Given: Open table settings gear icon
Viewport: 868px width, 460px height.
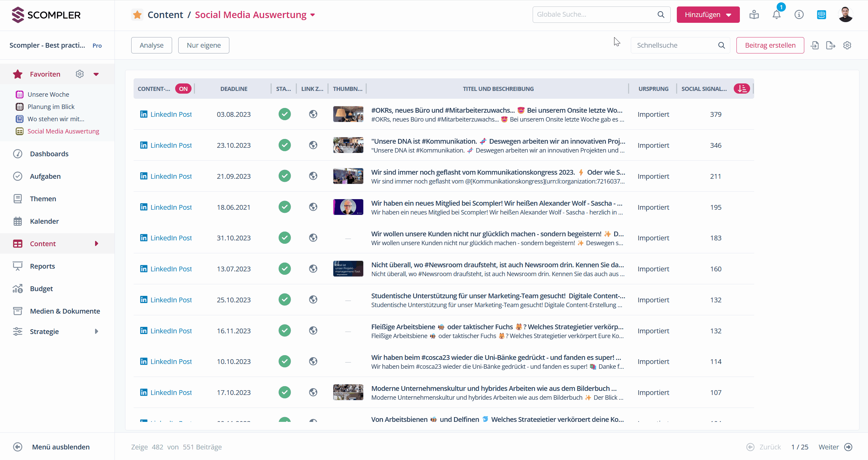Looking at the screenshot, I should (x=847, y=45).
